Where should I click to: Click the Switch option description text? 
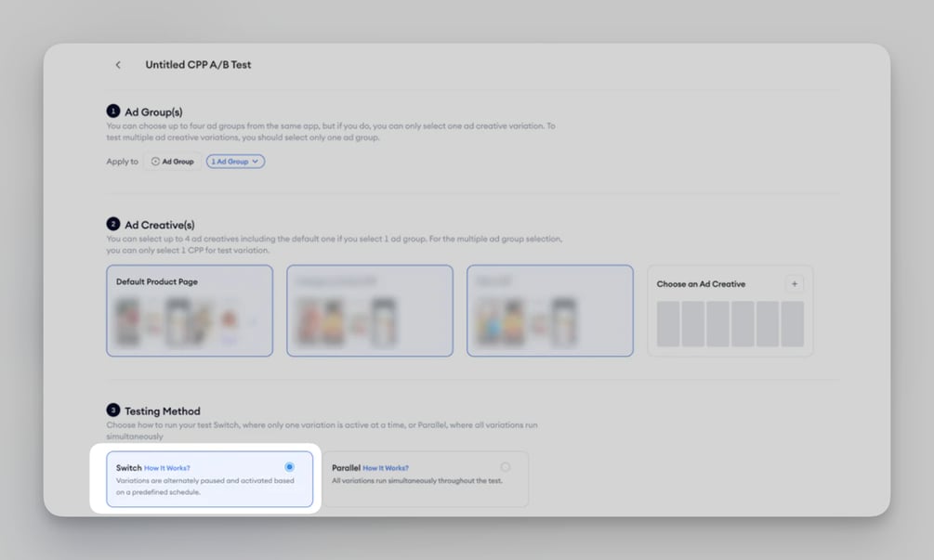[x=204, y=487]
